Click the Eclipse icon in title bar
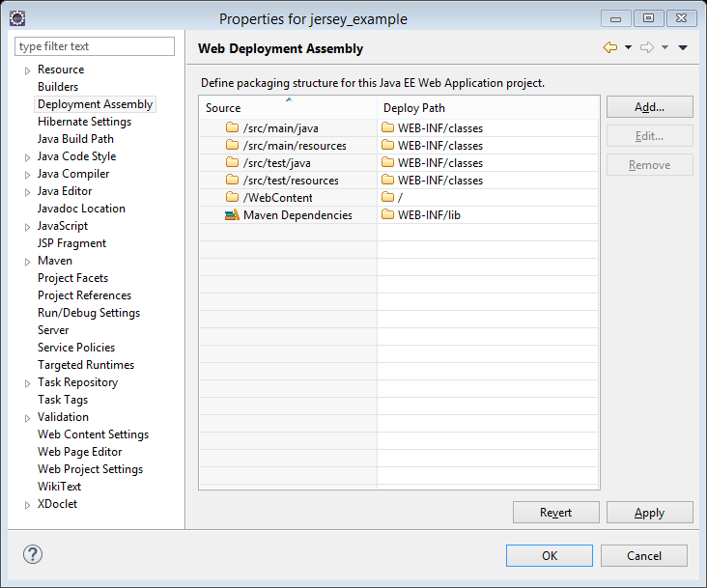The height and width of the screenshot is (588, 707). point(17,18)
